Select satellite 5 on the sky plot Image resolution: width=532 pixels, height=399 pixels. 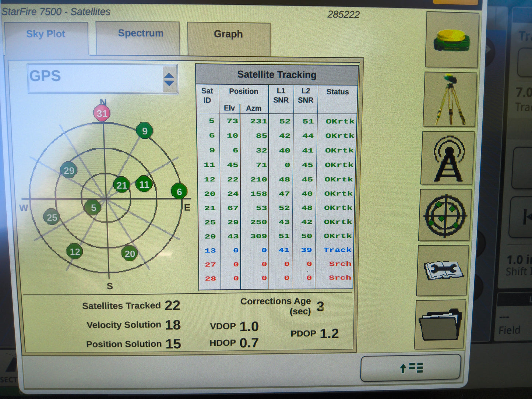(x=93, y=208)
